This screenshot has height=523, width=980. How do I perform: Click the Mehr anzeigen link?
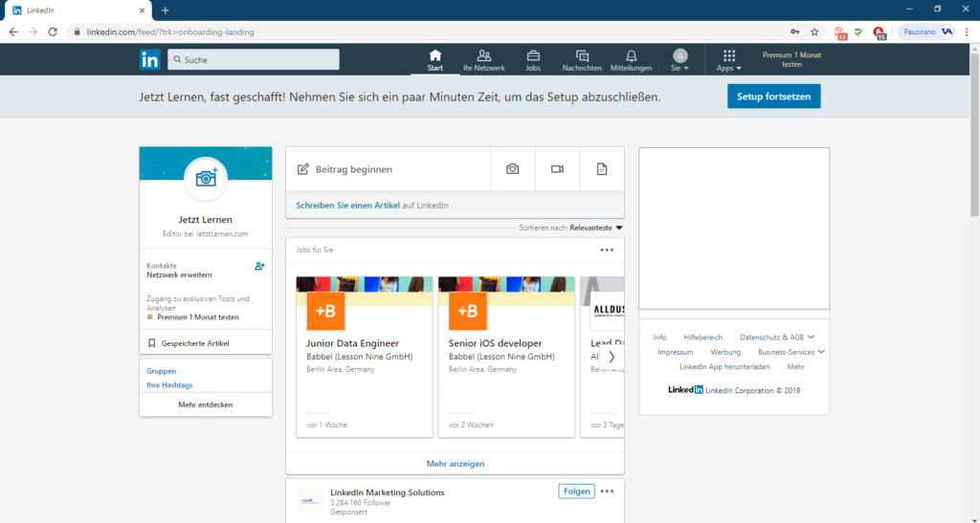(455, 464)
